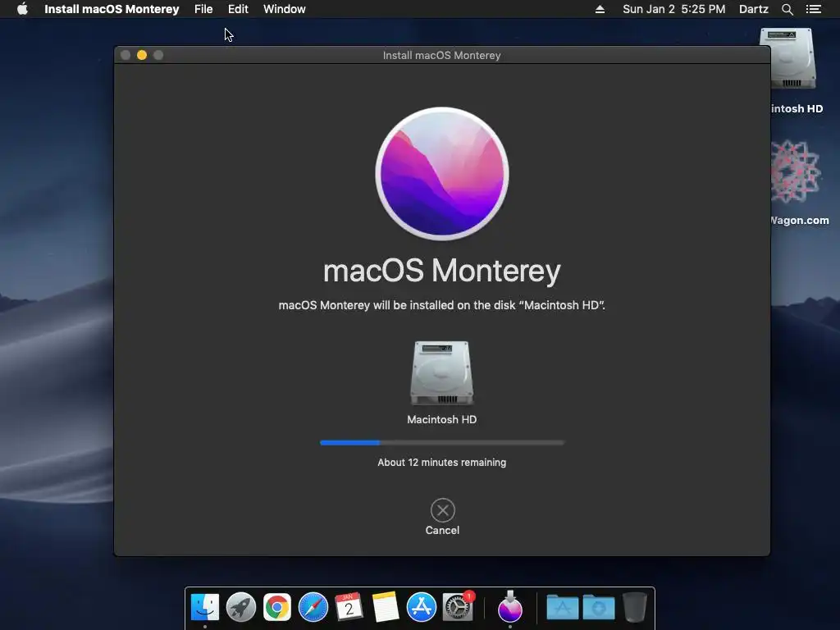Image resolution: width=840 pixels, height=630 pixels.
Task: Click macOS Monterey installer icon in Dock
Action: click(x=510, y=606)
